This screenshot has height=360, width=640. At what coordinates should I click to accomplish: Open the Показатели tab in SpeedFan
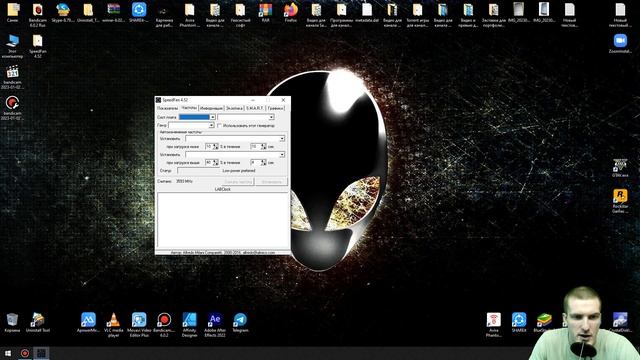pos(167,108)
